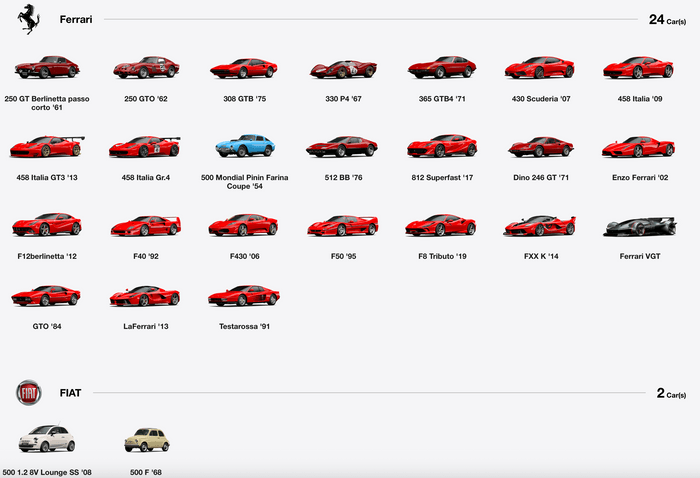Open the 308 GTB '75 car image
The width and height of the screenshot is (700, 478).
[x=244, y=68]
